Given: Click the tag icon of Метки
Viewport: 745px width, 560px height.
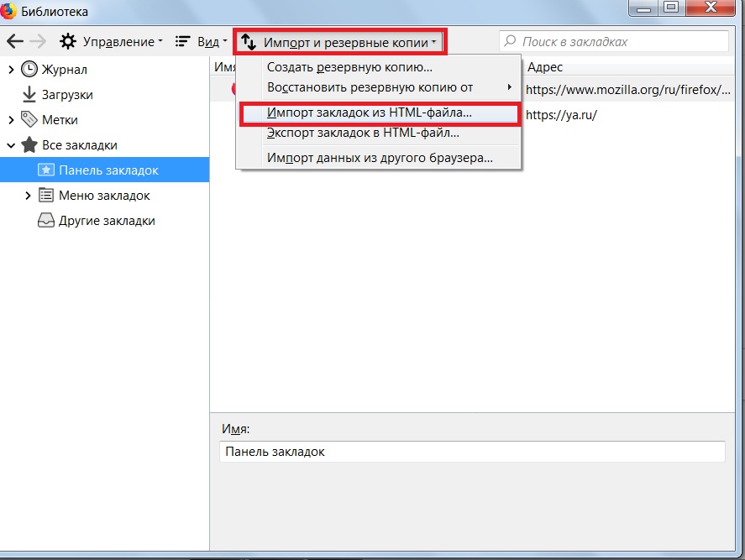Looking at the screenshot, I should coord(29,120).
